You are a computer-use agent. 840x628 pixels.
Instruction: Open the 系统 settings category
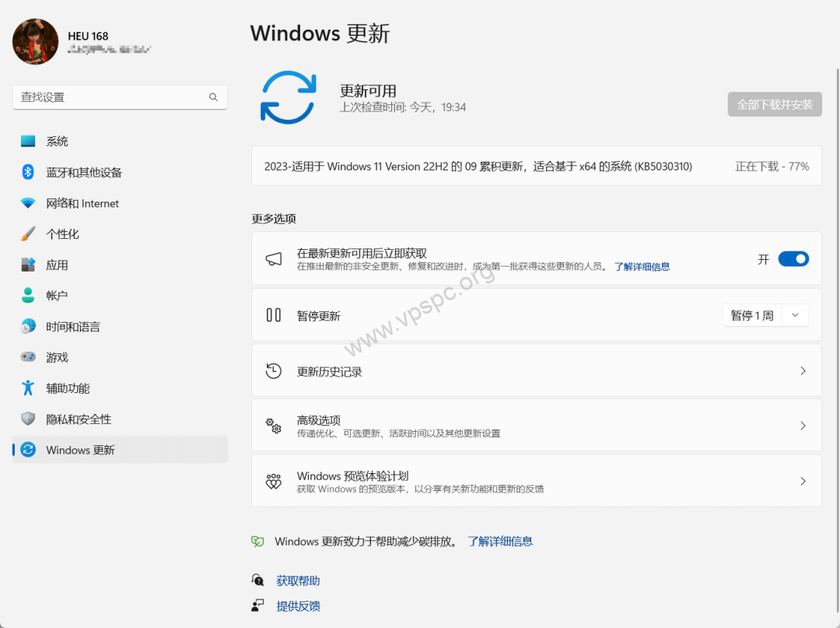(x=120, y=142)
